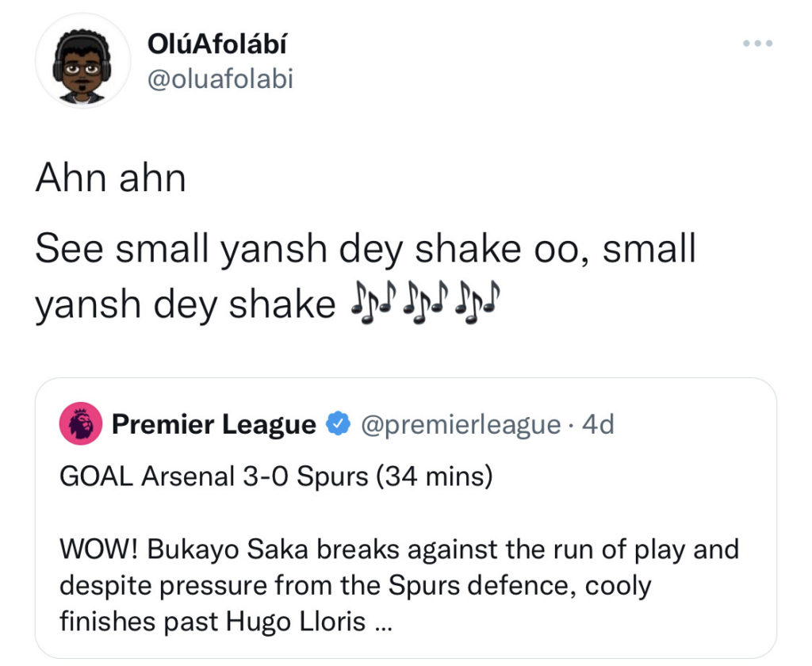Click the 4d timestamp on quoted tweet
The width and height of the screenshot is (812, 666).
598,425
